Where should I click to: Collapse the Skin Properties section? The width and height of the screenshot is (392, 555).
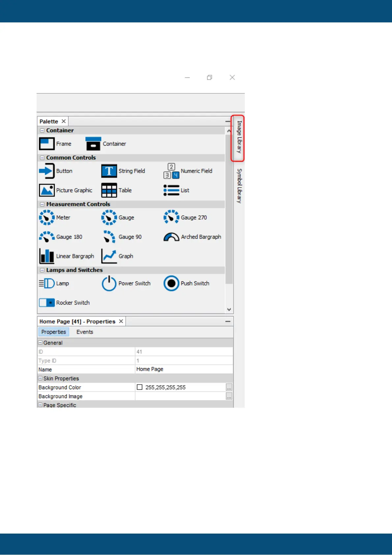[41, 378]
